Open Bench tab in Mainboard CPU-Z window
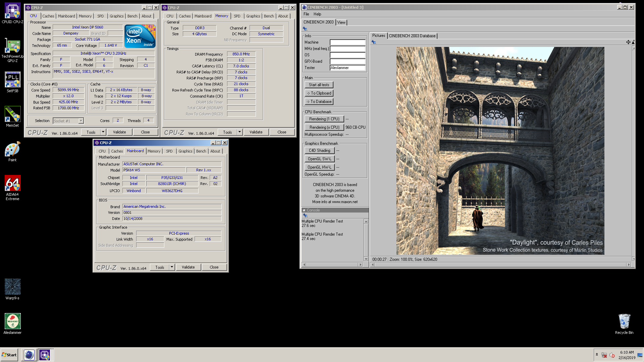 click(201, 151)
